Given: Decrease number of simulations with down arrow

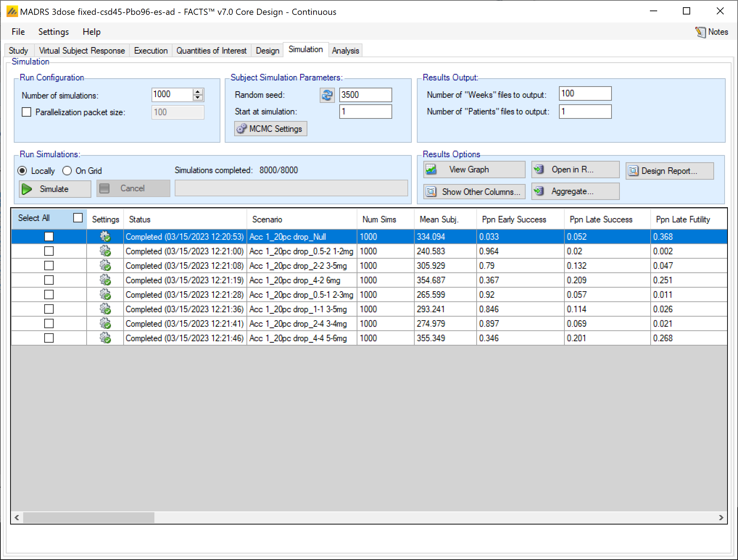Looking at the screenshot, I should [x=198, y=98].
